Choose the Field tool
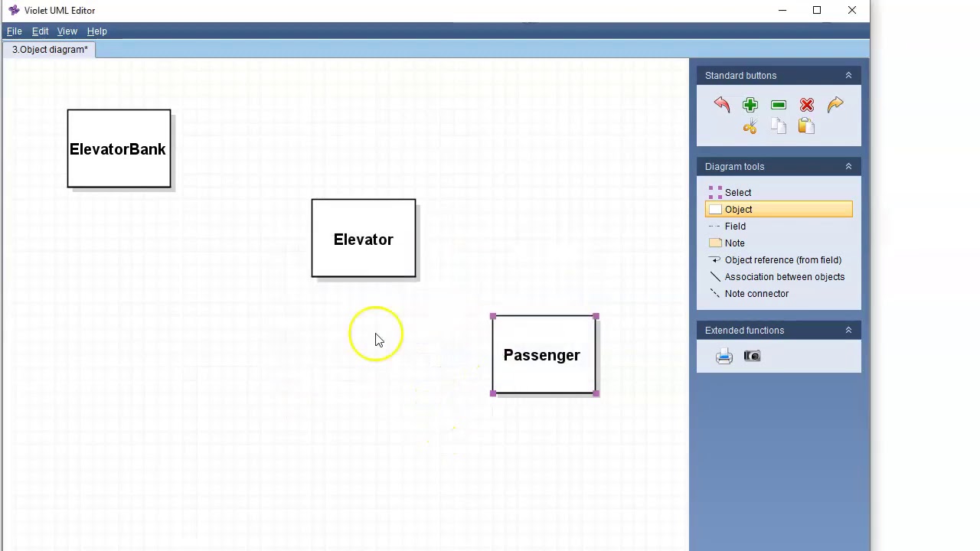Screen dimensions: 980x551 779,227
